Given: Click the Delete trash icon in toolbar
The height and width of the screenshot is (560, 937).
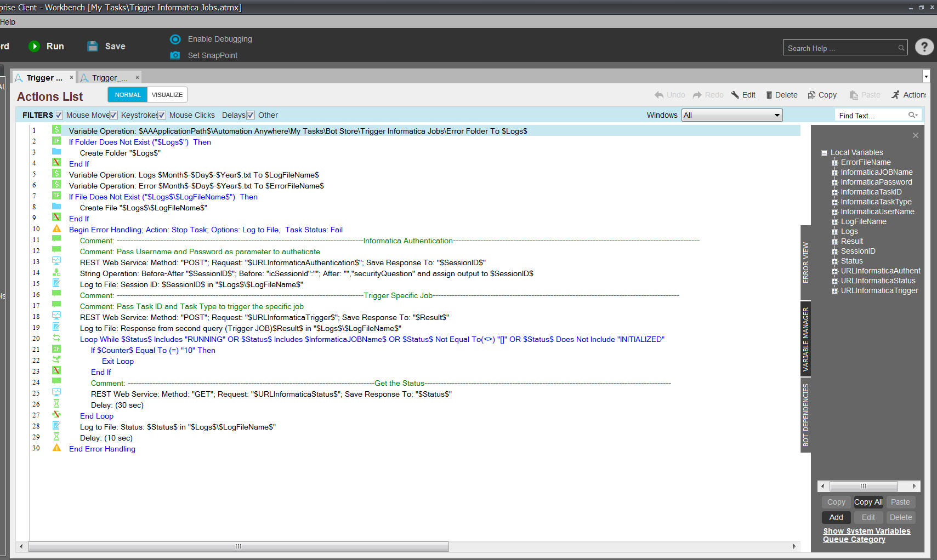Looking at the screenshot, I should [769, 95].
